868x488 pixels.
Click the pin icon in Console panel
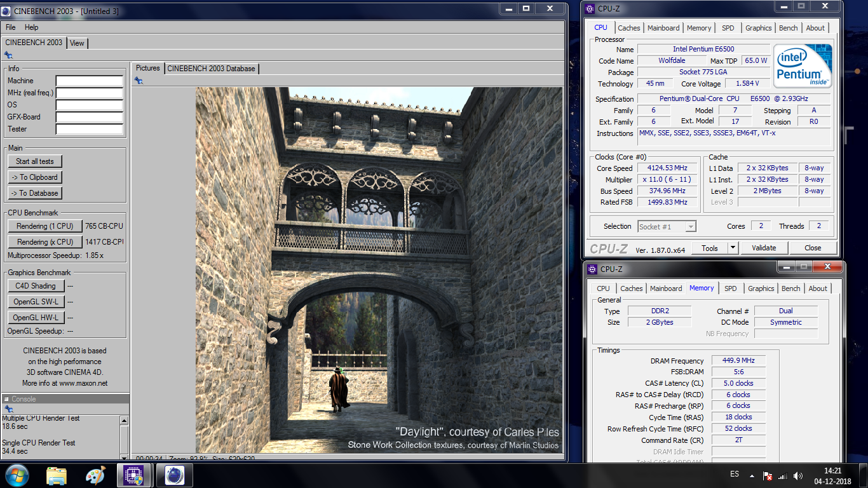(x=8, y=409)
